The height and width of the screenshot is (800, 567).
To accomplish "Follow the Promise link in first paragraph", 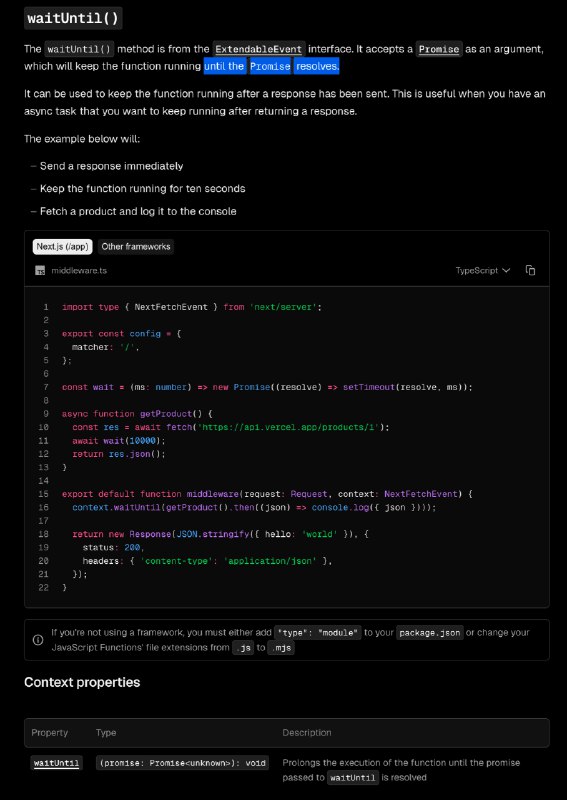I will point(439,49).
